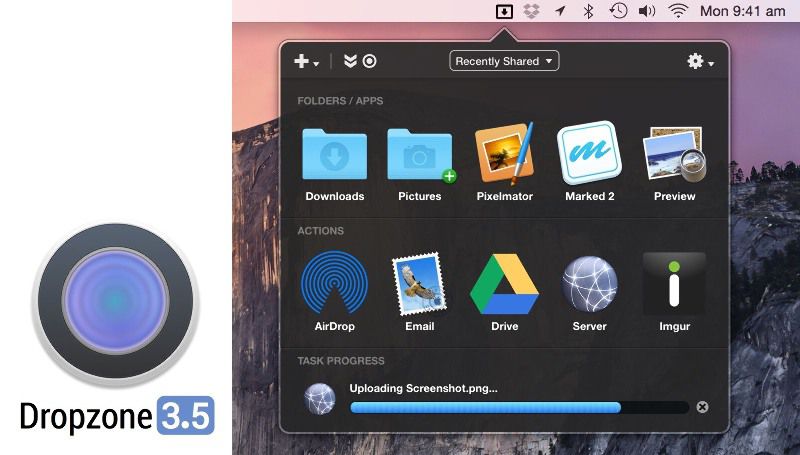Click the upload progress bar

click(519, 407)
